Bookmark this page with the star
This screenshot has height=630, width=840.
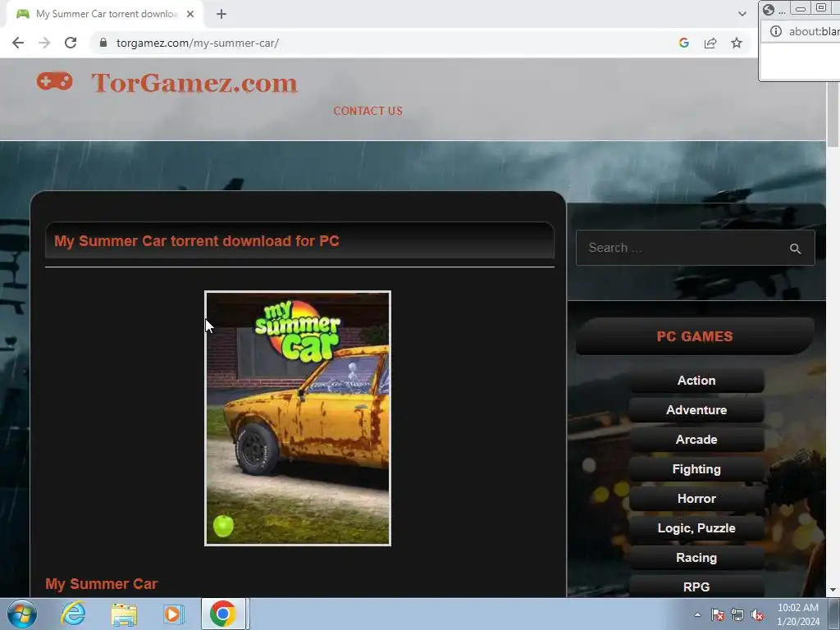(737, 43)
